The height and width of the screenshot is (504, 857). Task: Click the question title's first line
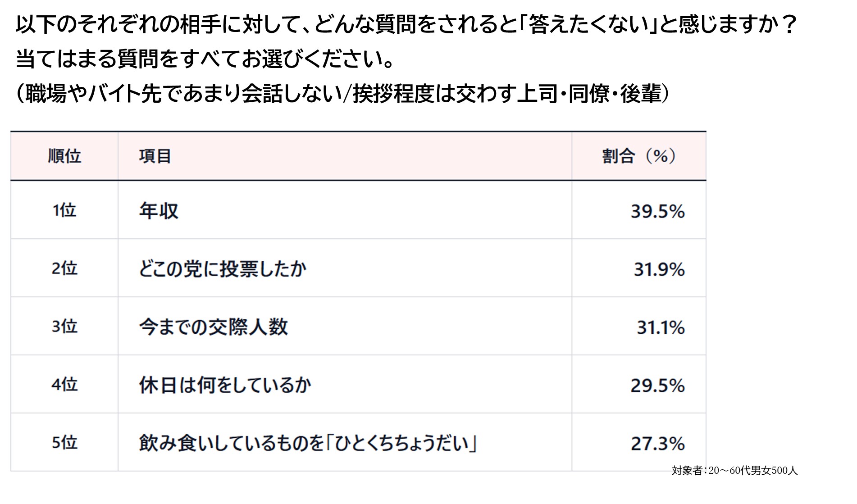[x=406, y=24]
